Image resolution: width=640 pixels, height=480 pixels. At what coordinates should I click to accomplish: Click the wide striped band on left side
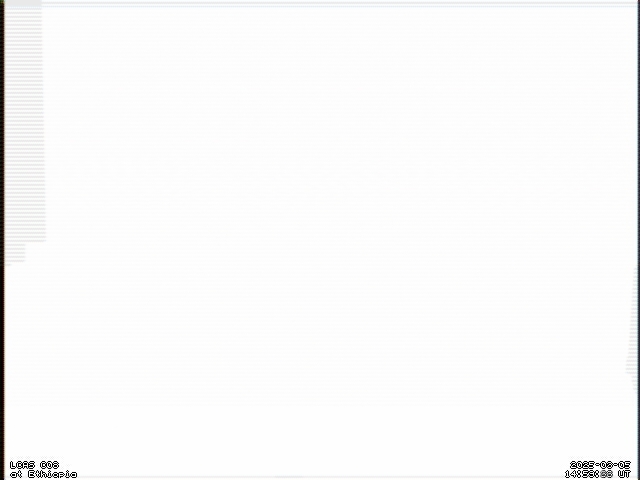click(x=24, y=124)
